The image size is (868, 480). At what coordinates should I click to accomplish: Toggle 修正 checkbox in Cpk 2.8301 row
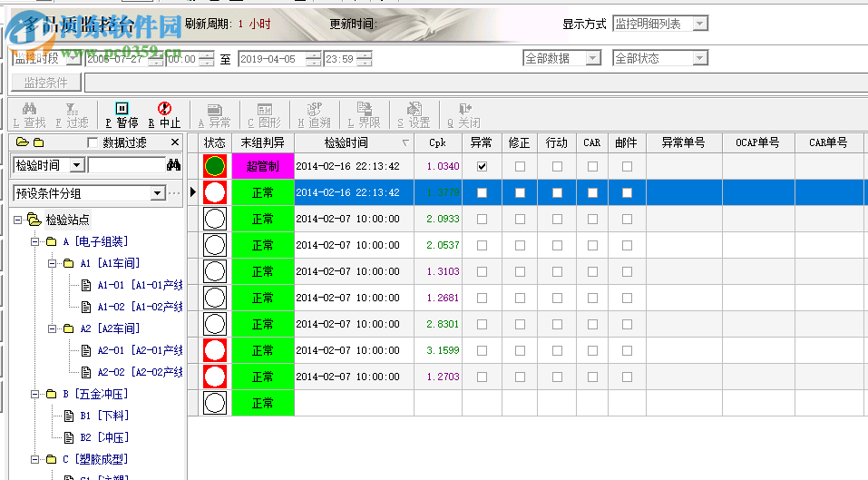[520, 324]
